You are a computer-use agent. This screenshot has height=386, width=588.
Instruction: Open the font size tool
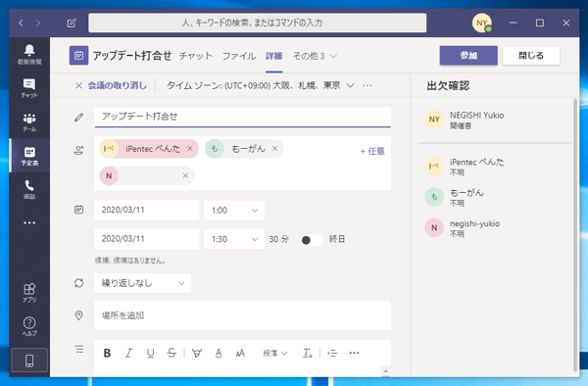(x=240, y=353)
